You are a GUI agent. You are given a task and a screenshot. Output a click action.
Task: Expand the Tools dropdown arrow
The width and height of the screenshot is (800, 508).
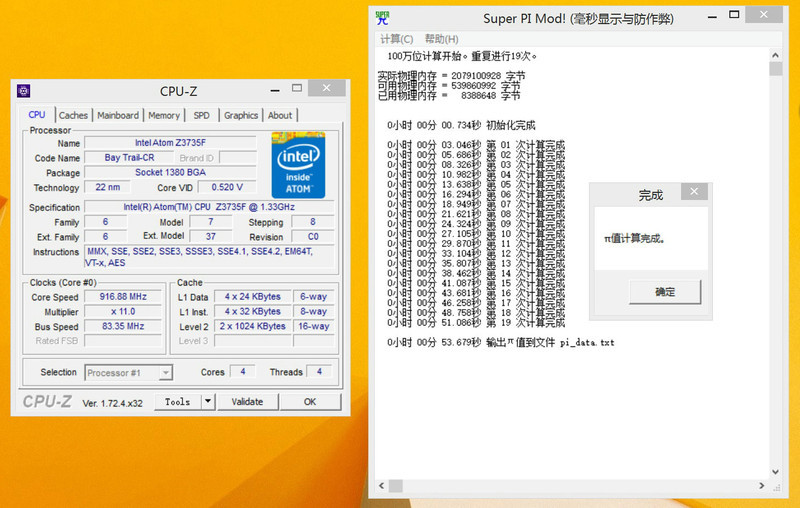(x=208, y=402)
